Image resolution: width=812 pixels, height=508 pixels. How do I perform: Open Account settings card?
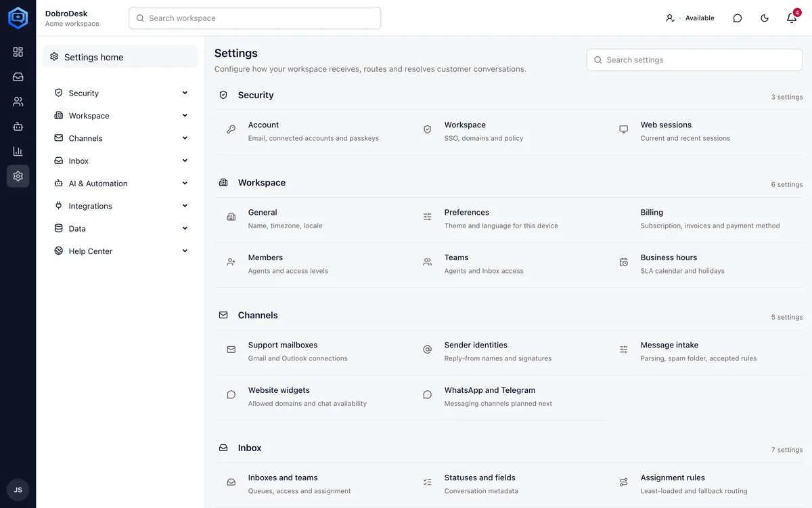(x=312, y=131)
